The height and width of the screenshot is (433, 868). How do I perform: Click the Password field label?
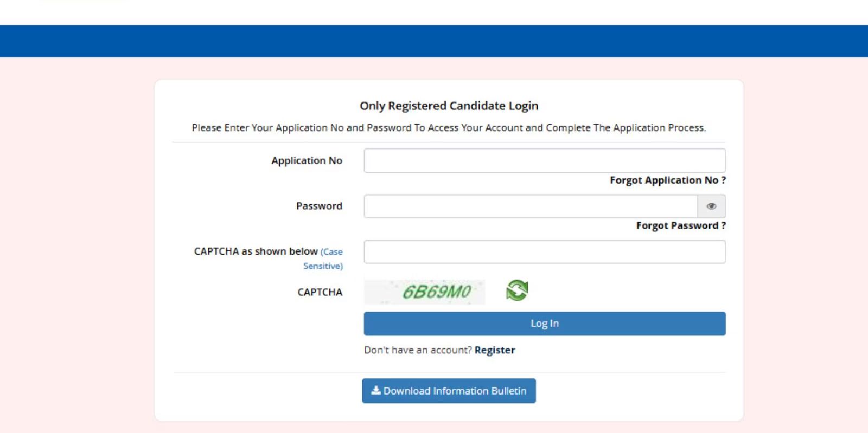[x=319, y=206]
